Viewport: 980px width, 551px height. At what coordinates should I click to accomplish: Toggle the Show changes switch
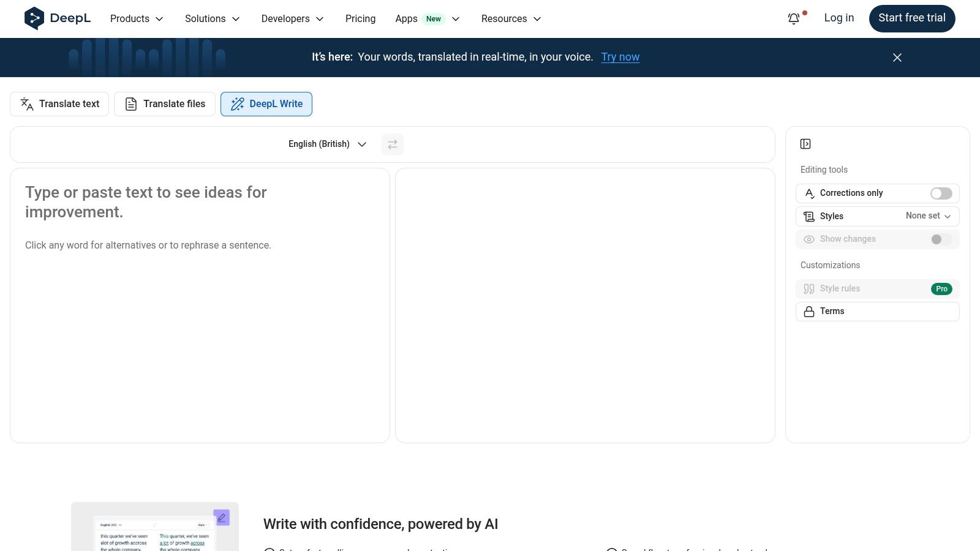941,239
